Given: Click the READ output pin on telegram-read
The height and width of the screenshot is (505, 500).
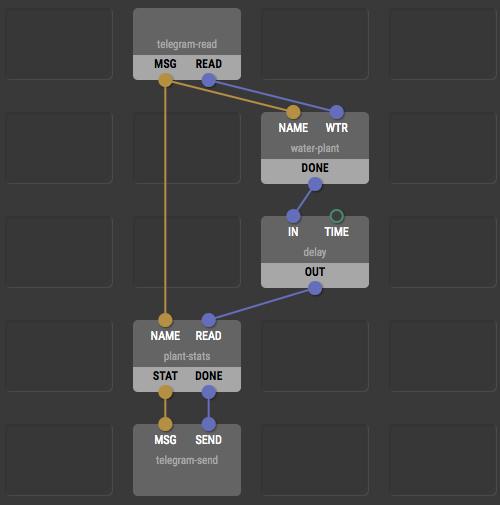Looking at the screenshot, I should 209,80.
